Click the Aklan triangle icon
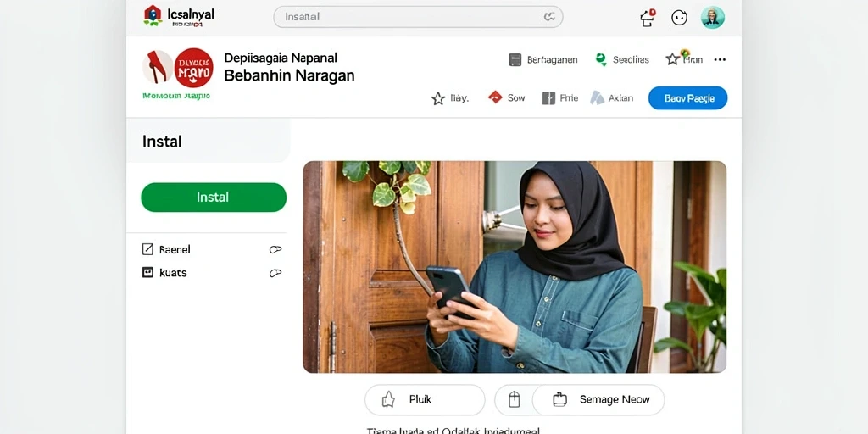The height and width of the screenshot is (434, 868). [x=597, y=98]
